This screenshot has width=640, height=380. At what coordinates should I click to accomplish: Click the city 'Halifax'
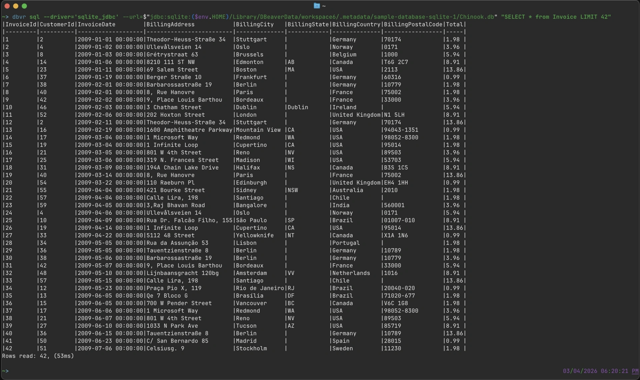click(248, 168)
